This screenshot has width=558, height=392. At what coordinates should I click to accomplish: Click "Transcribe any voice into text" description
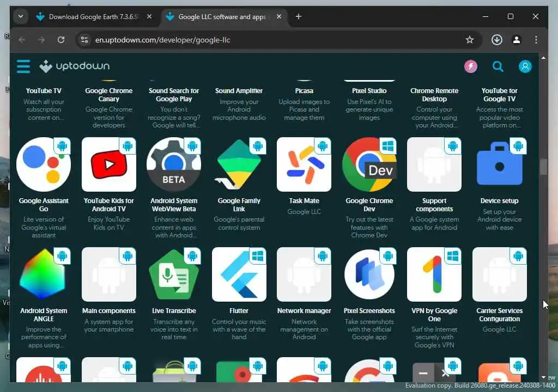[x=174, y=329]
